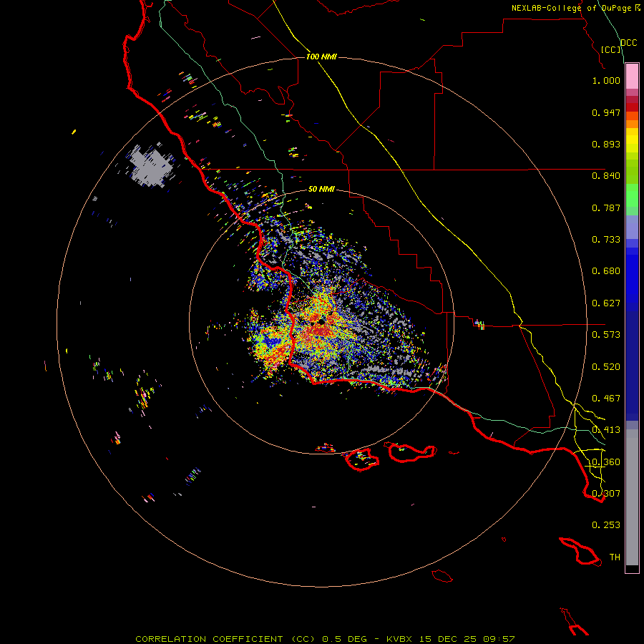Image resolution: width=644 pixels, height=644 pixels.
Task: Select the 0.733 scale value
Action: point(606,240)
